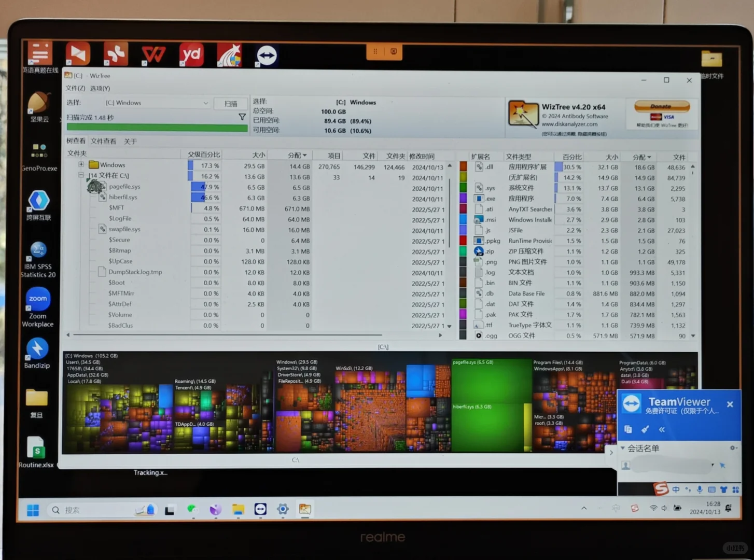Viewport: 754px width, 560px height.
Task: Click the extension list scroll-down arrow
Action: (693, 336)
